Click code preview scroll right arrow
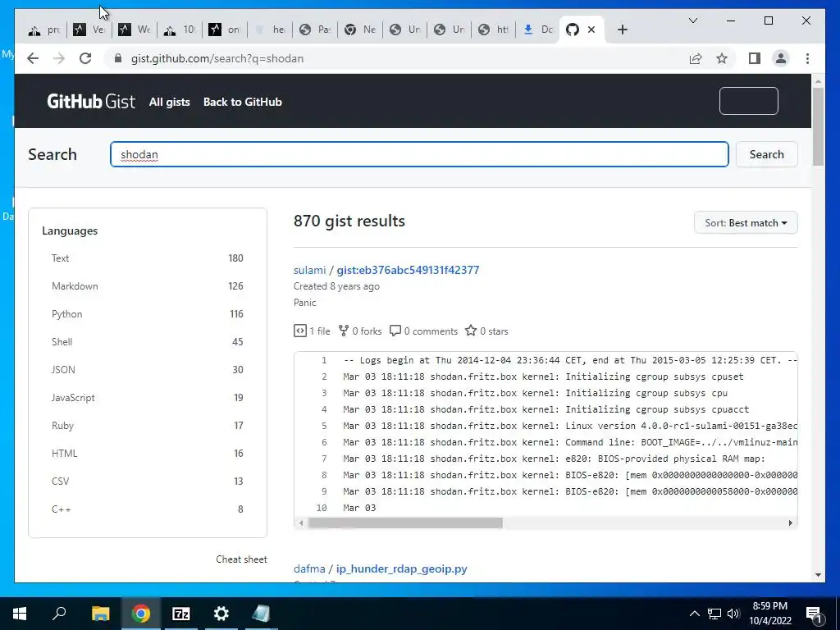Screen dimensions: 840x630 790,523
